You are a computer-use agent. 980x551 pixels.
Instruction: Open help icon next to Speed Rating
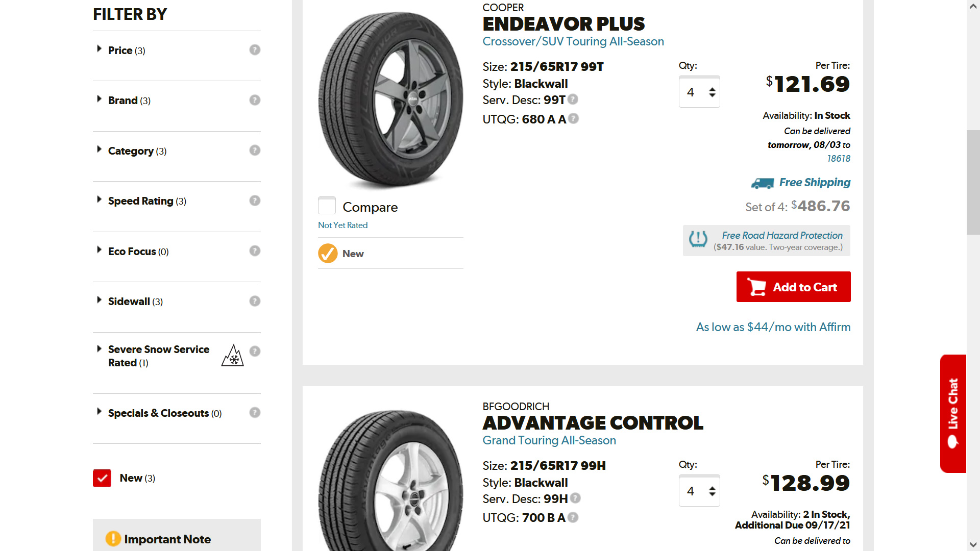255,201
